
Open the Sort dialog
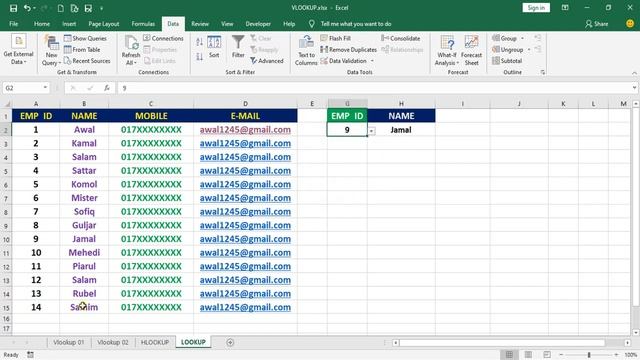[x=214, y=47]
